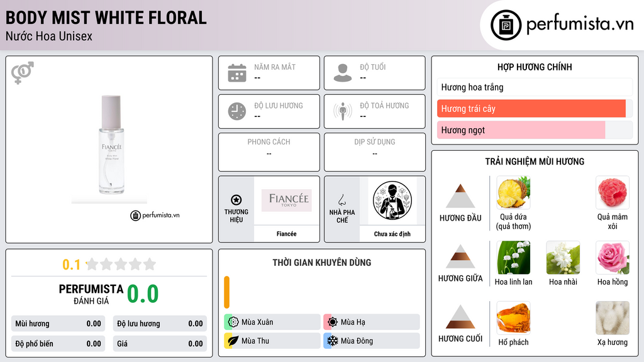The width and height of the screenshot is (644, 362).
Task: Click the Hương giữa pyramid icon
Action: pyautogui.click(x=460, y=256)
